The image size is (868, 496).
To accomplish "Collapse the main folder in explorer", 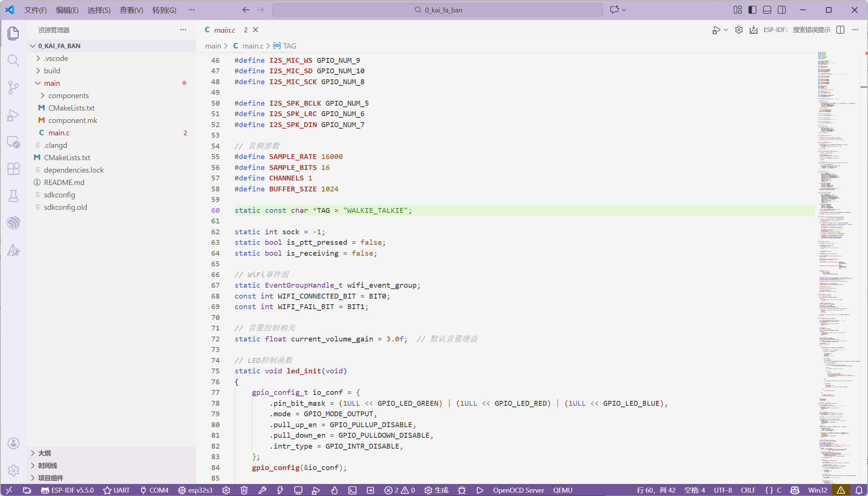I will (x=52, y=83).
